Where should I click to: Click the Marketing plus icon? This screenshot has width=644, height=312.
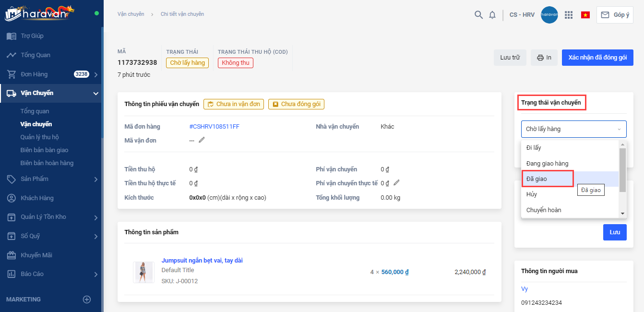coord(87,300)
